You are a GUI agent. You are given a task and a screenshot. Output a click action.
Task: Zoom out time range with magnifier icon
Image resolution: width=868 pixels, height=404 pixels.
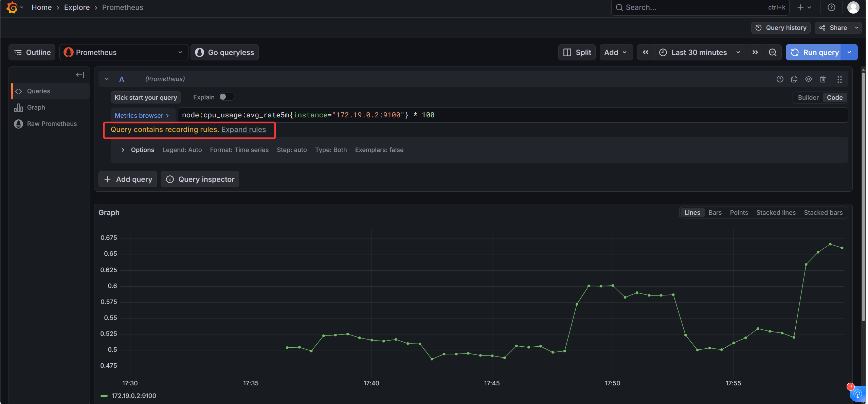[773, 52]
